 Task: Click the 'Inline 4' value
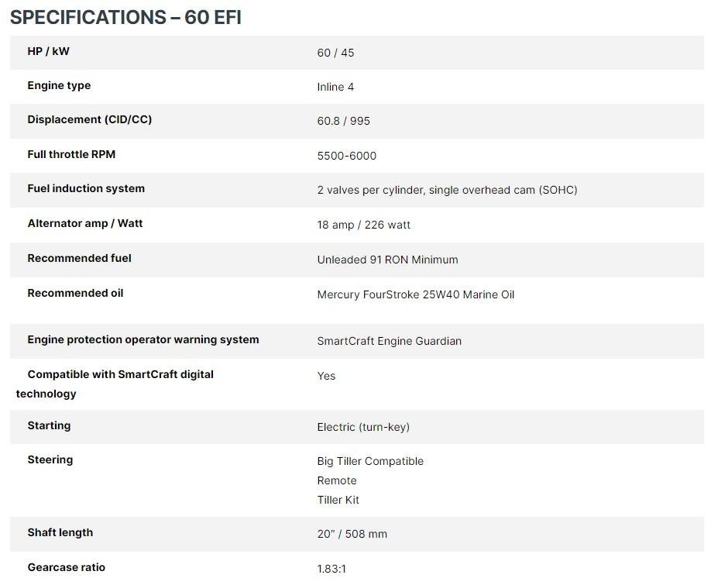coord(335,87)
